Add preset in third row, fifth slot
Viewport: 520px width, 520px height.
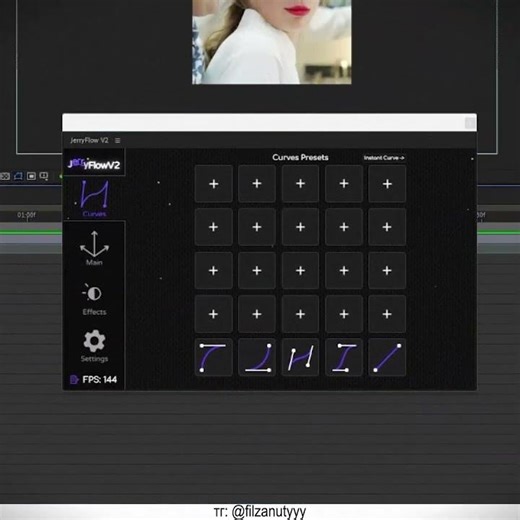click(387, 270)
